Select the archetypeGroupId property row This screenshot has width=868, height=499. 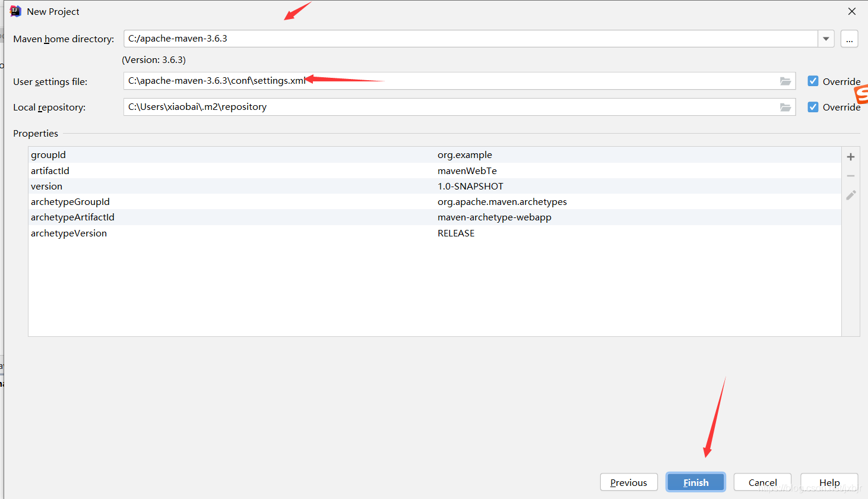coord(435,201)
